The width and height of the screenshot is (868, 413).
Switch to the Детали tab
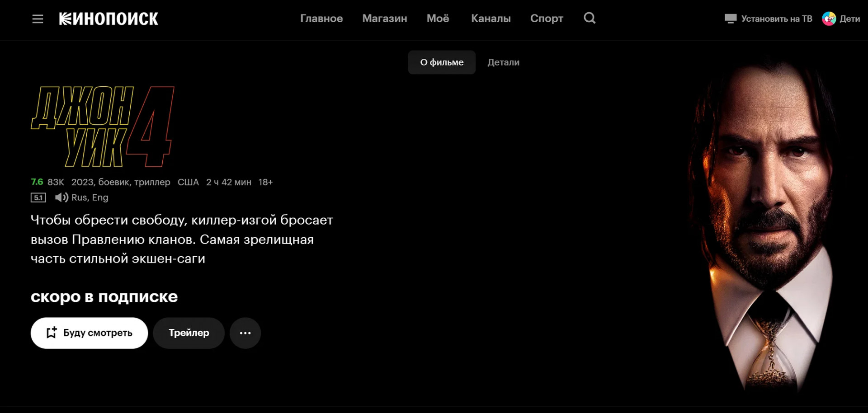click(503, 62)
